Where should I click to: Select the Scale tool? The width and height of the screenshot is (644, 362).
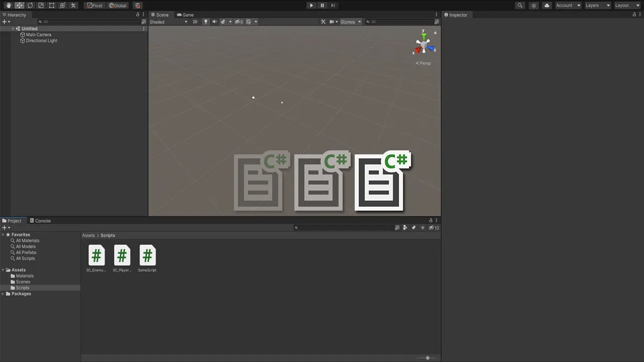pos(41,6)
